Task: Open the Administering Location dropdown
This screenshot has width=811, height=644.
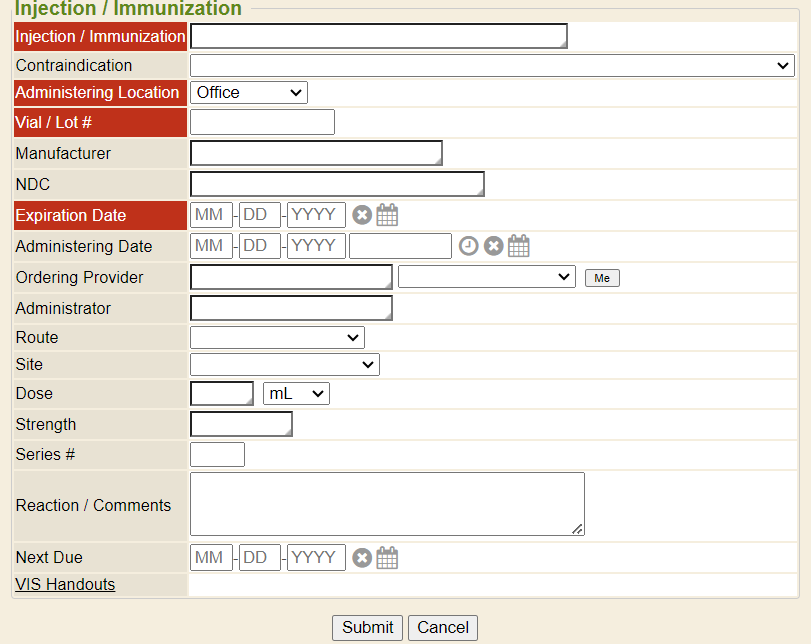Action: coord(249,93)
